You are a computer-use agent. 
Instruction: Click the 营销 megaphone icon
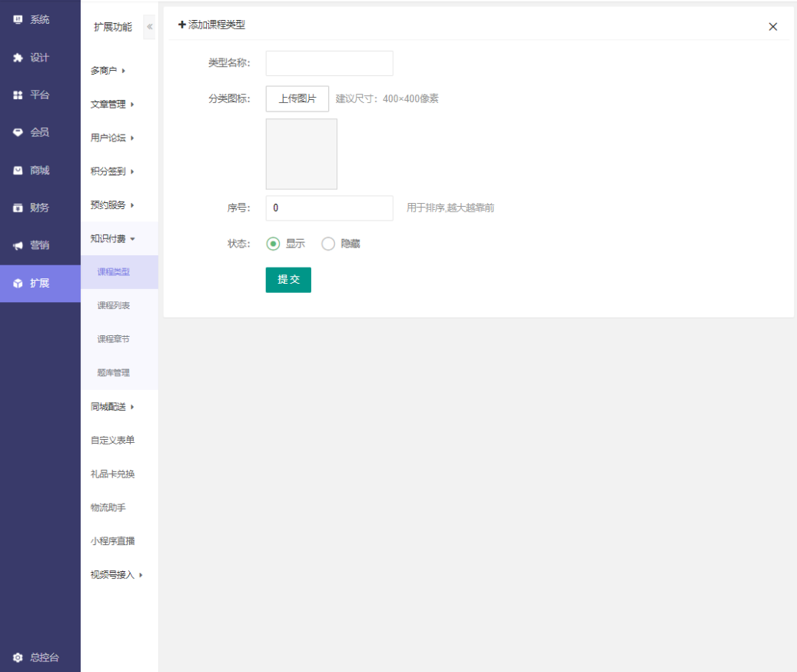click(18, 245)
